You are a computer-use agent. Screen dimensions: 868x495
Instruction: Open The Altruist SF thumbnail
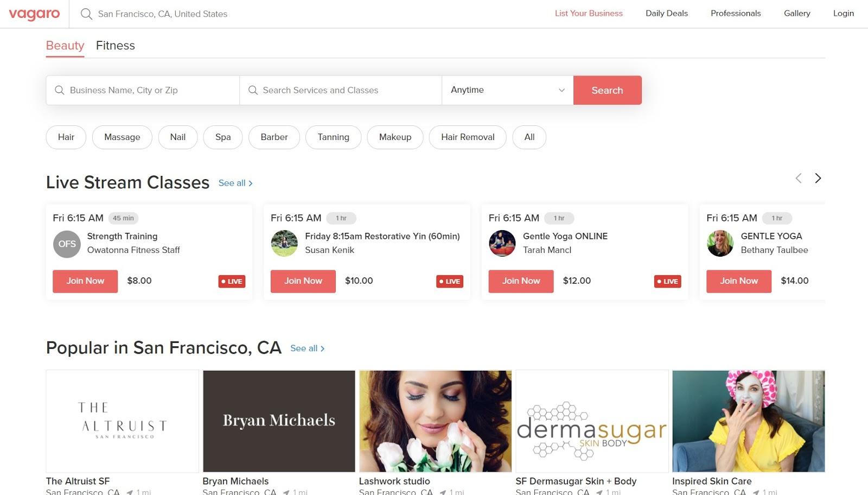[x=123, y=421]
